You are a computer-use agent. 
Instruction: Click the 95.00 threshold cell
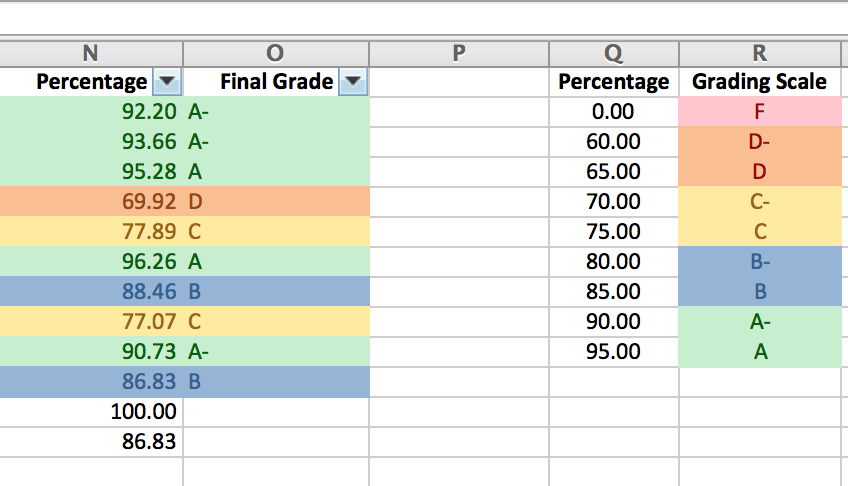pos(613,352)
